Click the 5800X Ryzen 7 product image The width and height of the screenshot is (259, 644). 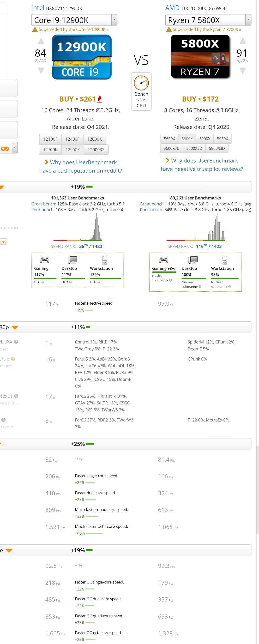coord(200,56)
